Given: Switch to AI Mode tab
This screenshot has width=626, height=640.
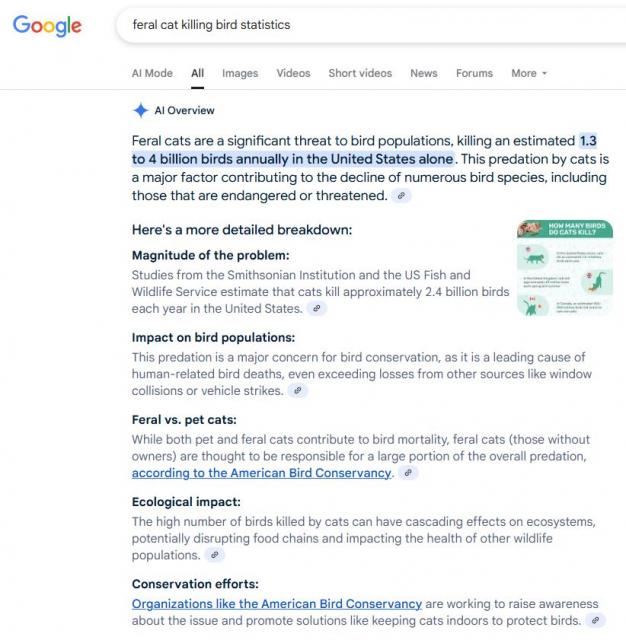Looking at the screenshot, I should 152,73.
